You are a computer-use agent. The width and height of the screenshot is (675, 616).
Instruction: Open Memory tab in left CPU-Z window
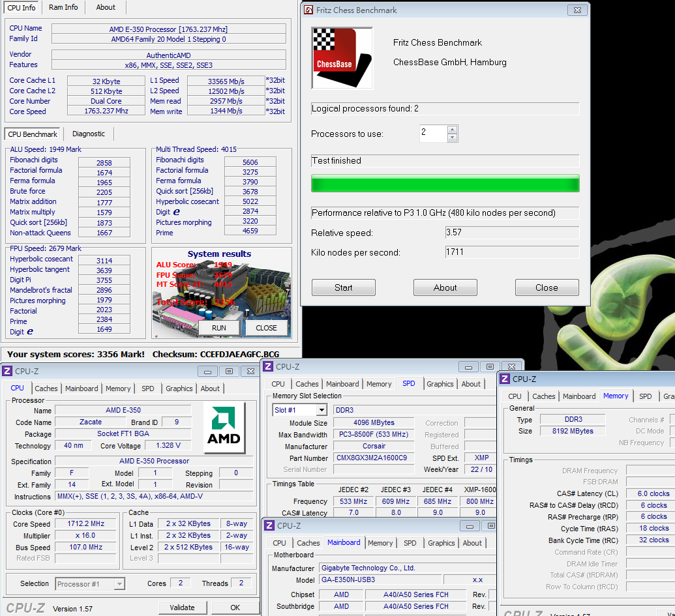(x=118, y=389)
